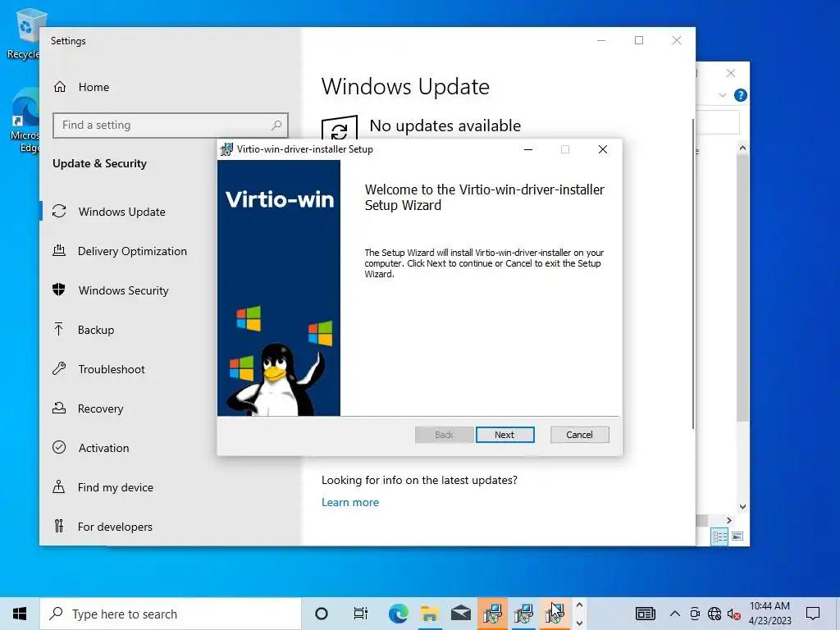
Task: Click the blue help icon in the background Explorer window
Action: tap(741, 95)
